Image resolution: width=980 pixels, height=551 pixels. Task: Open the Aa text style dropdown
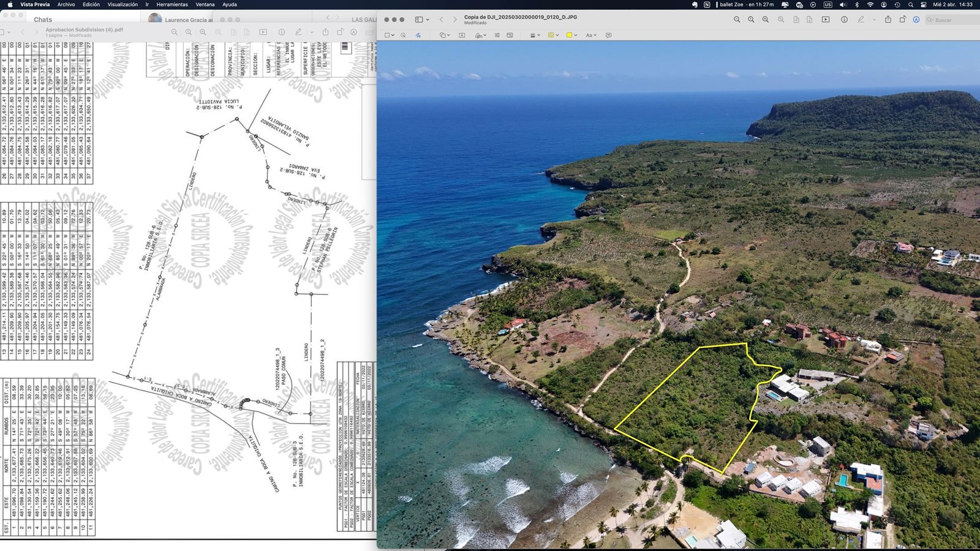pyautogui.click(x=591, y=35)
